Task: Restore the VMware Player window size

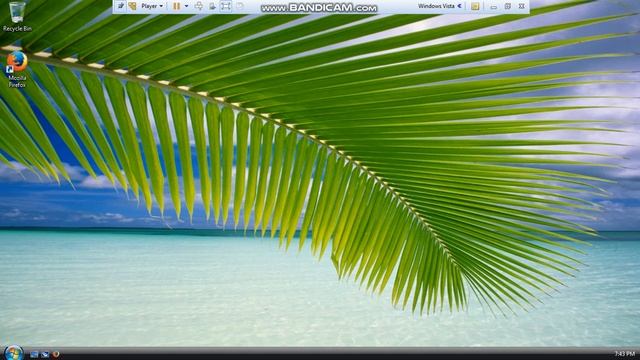Action: 507,7
